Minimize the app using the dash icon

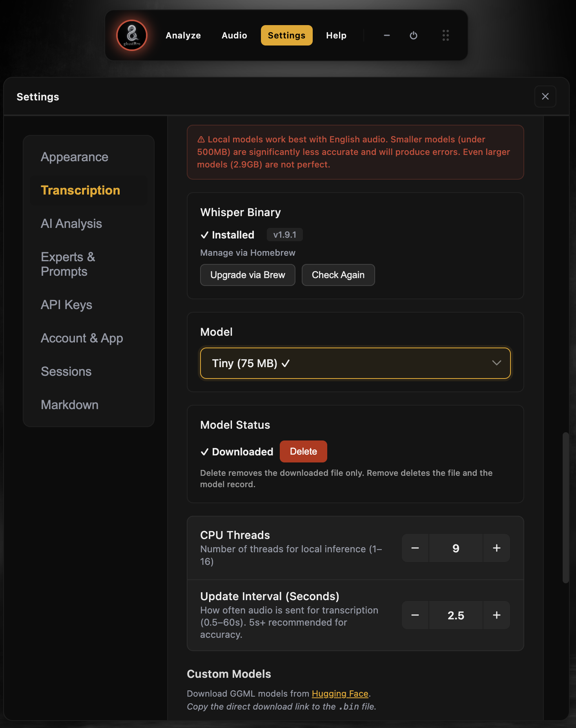(387, 35)
